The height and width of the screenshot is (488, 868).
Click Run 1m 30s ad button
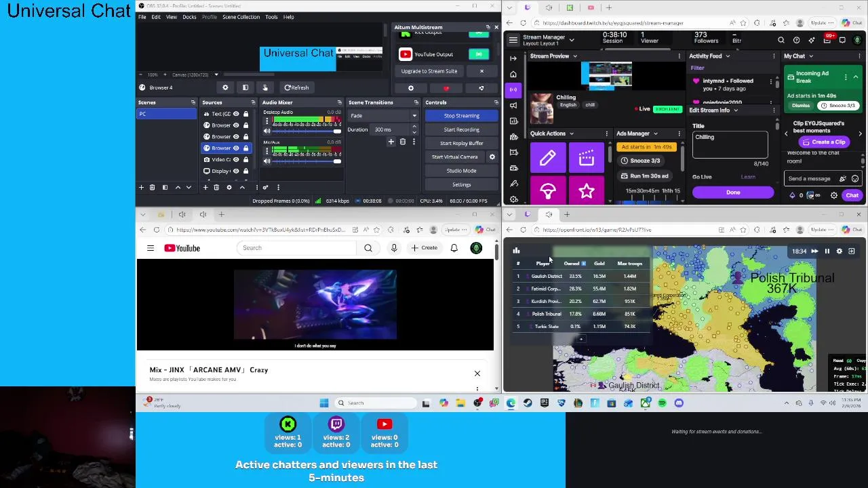(645, 176)
